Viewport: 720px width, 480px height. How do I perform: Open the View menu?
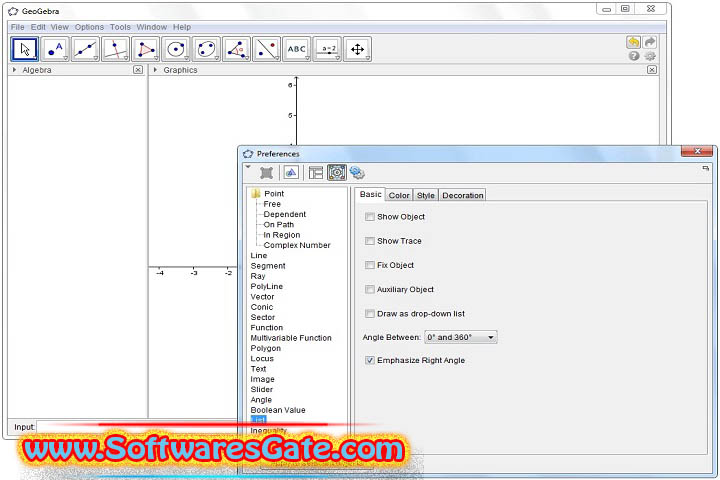[60, 27]
